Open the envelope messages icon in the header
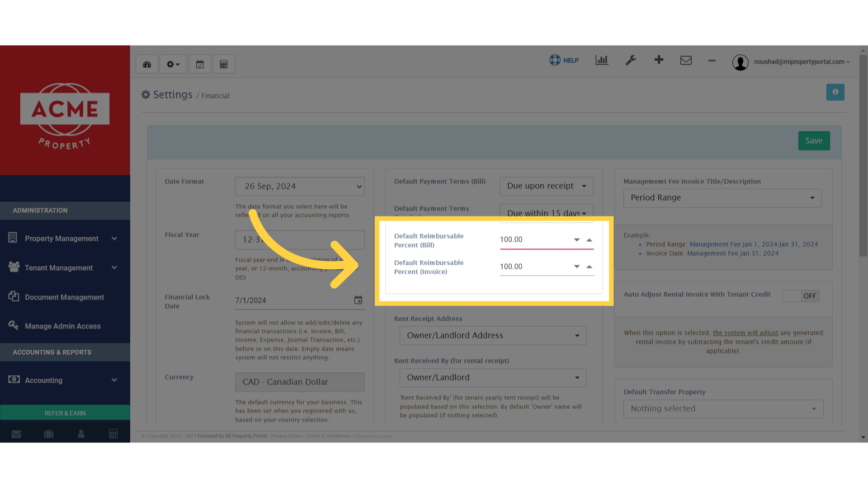 tap(686, 60)
